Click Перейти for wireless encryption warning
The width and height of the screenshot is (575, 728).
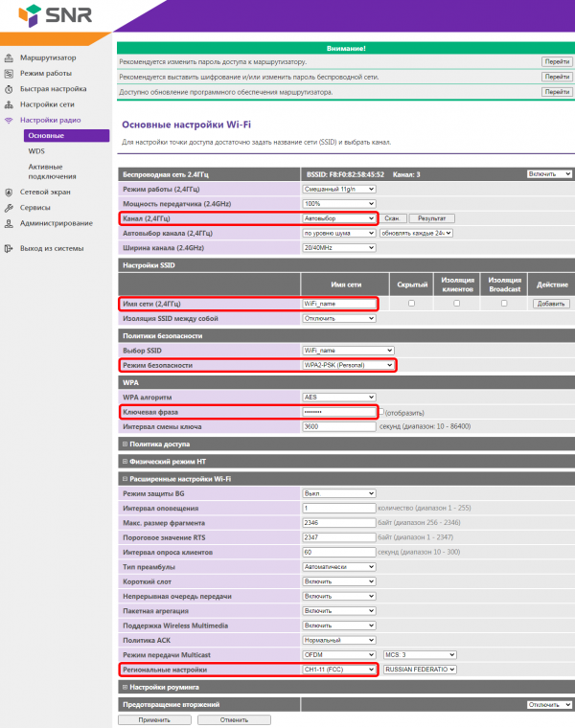click(x=557, y=77)
